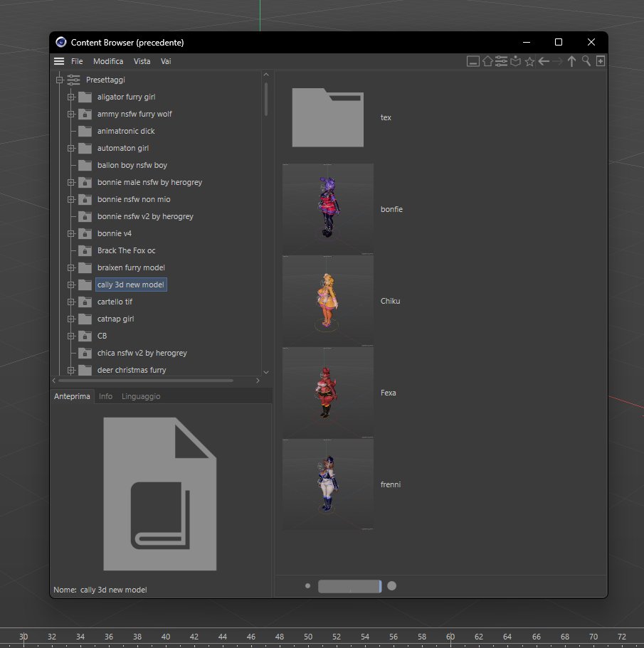Click the frenni label text

(391, 485)
